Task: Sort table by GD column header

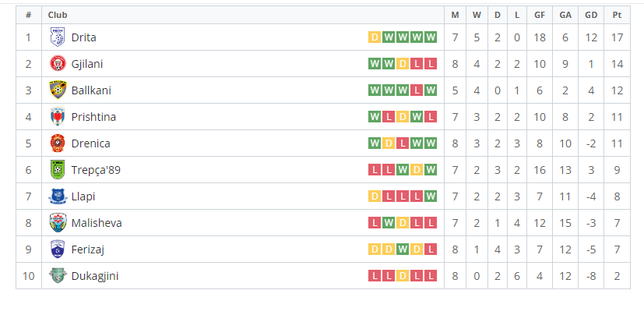Action: pyautogui.click(x=591, y=16)
